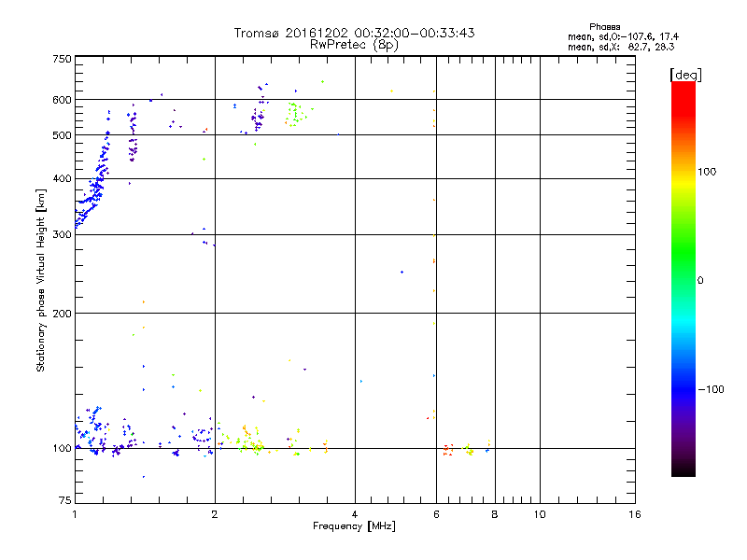Click the colorbar tick label '0'
This screenshot has height=560, width=747.
(700, 281)
